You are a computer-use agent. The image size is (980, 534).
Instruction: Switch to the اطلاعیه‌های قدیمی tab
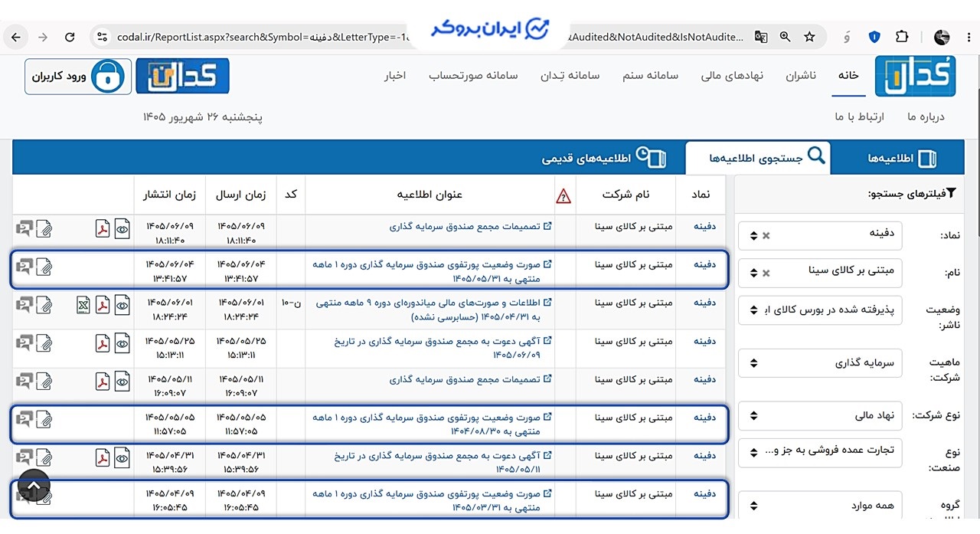coord(604,158)
